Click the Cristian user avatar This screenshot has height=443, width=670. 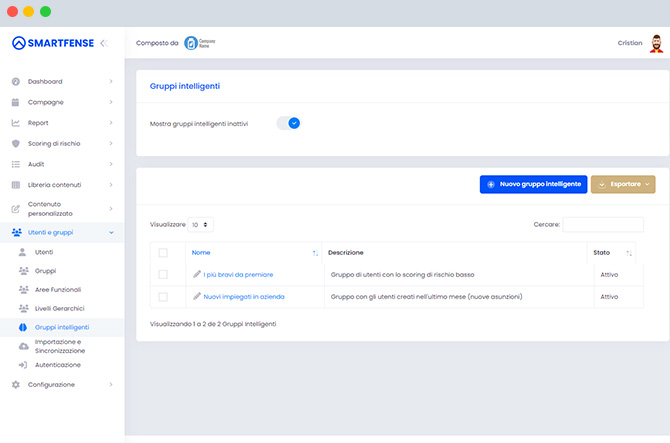(656, 44)
